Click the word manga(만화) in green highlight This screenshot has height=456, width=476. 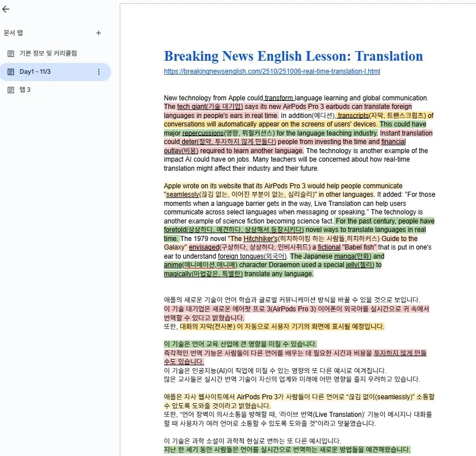(352, 256)
